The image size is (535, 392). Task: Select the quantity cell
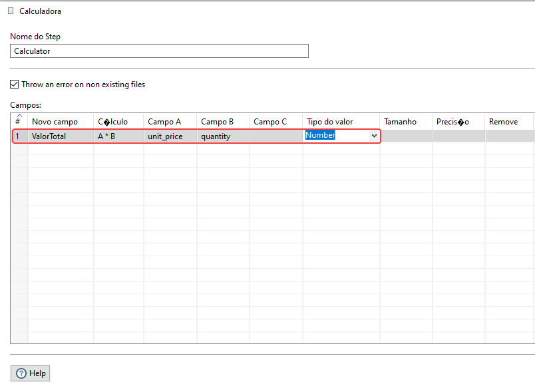pyautogui.click(x=223, y=136)
